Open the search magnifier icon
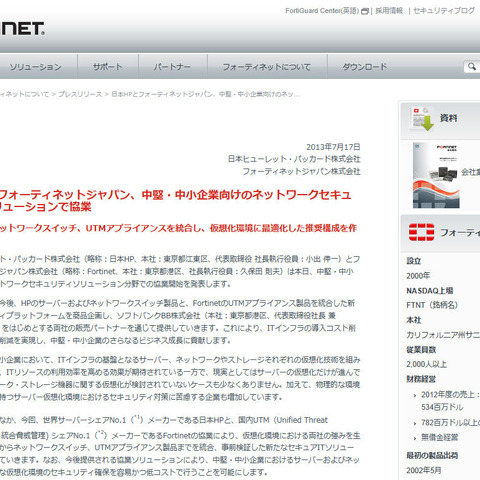The width and height of the screenshot is (480, 480). 472,66
